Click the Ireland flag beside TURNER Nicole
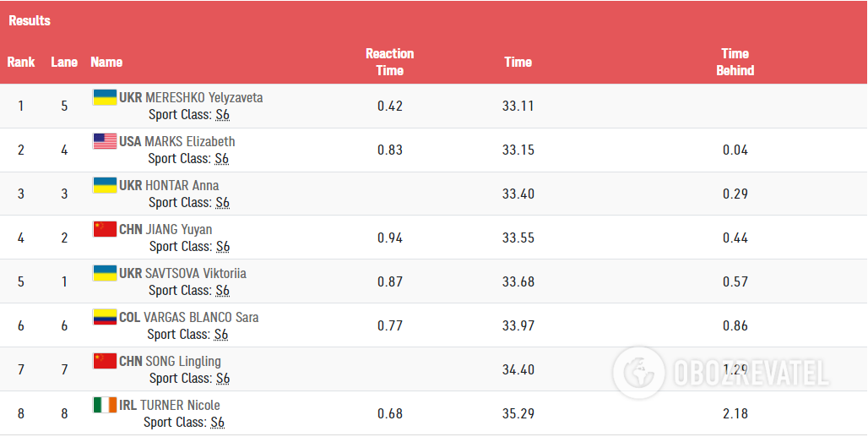868x437 pixels. tap(105, 405)
